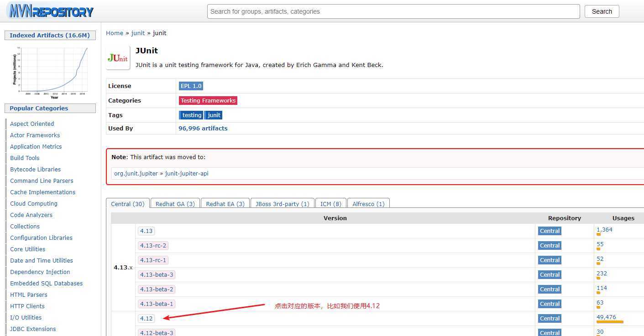
Task: Open version 4.12
Action: pos(146,318)
